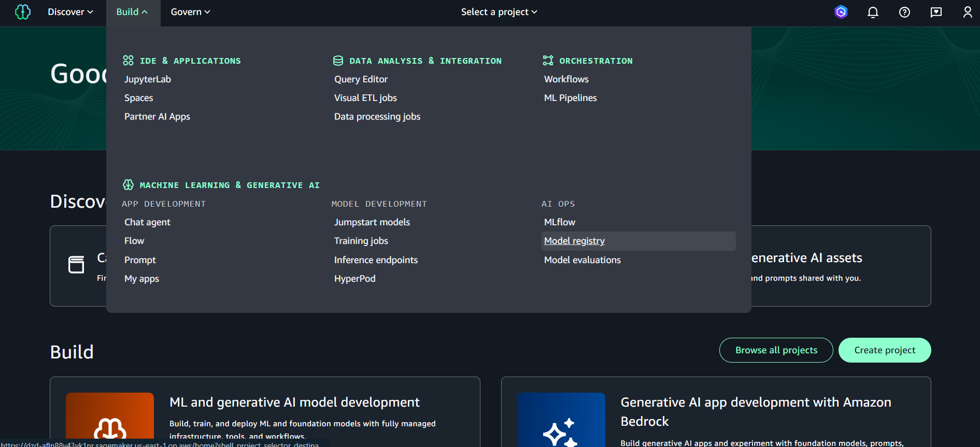Click the ORCHESTRATION heading

coord(596,61)
